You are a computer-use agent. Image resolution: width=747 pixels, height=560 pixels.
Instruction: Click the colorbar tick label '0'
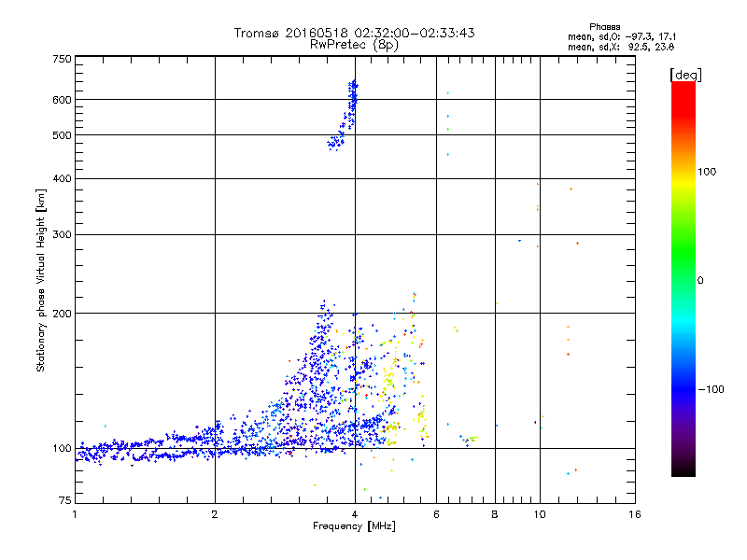pyautogui.click(x=700, y=281)
